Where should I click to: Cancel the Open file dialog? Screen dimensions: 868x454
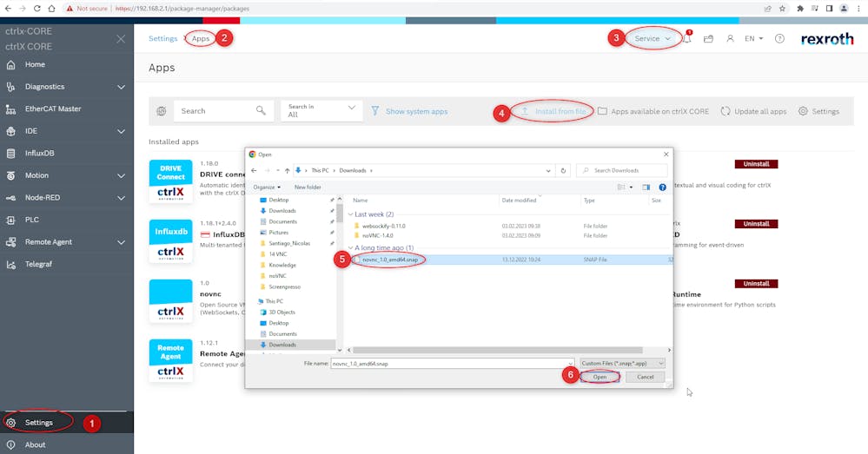645,377
